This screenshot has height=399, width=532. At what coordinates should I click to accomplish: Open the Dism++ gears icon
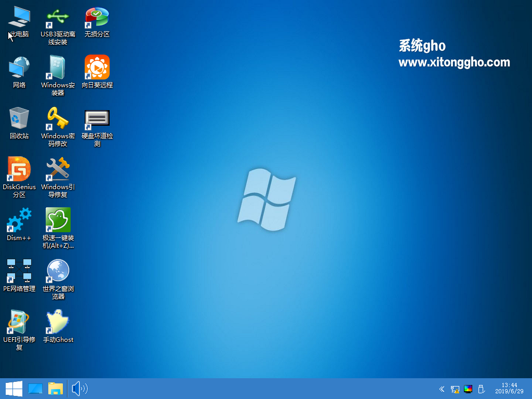pyautogui.click(x=19, y=225)
